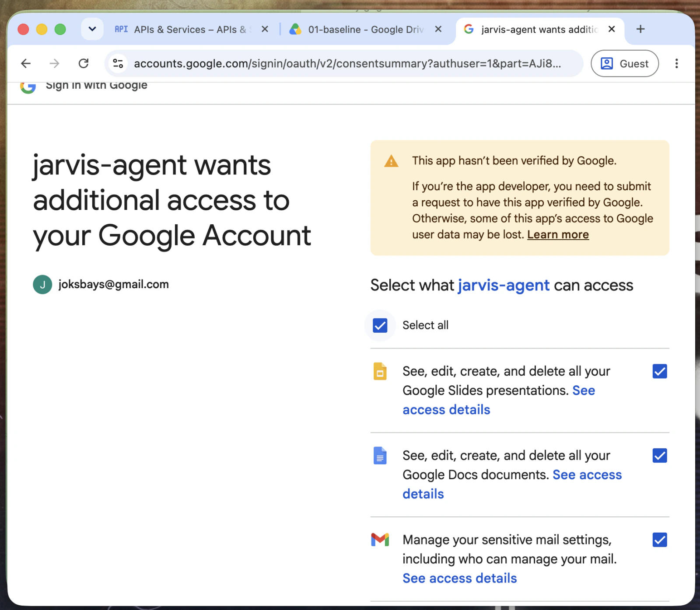Open the Learn more link
This screenshot has height=610, width=700.
[x=558, y=235]
